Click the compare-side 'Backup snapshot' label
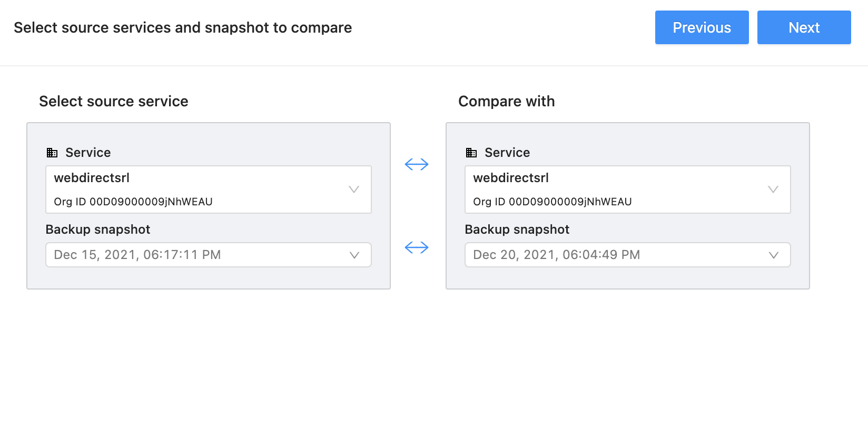The image size is (868, 438). [x=517, y=230]
